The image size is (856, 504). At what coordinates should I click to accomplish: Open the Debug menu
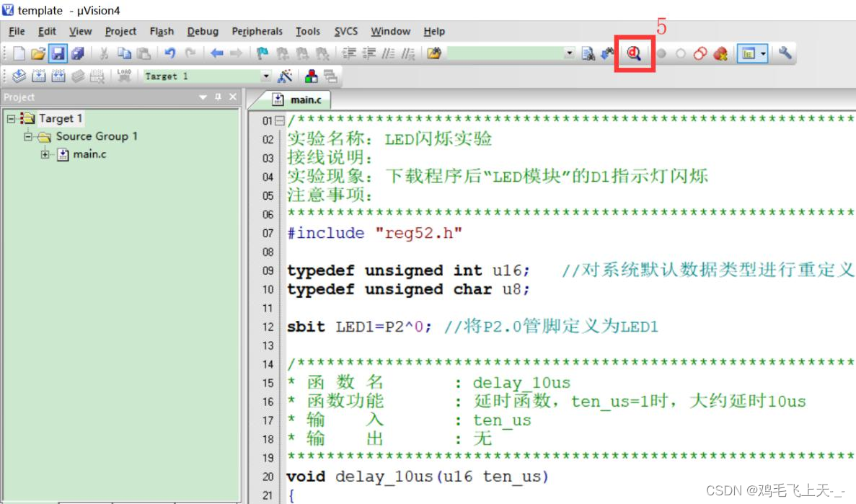point(203,31)
